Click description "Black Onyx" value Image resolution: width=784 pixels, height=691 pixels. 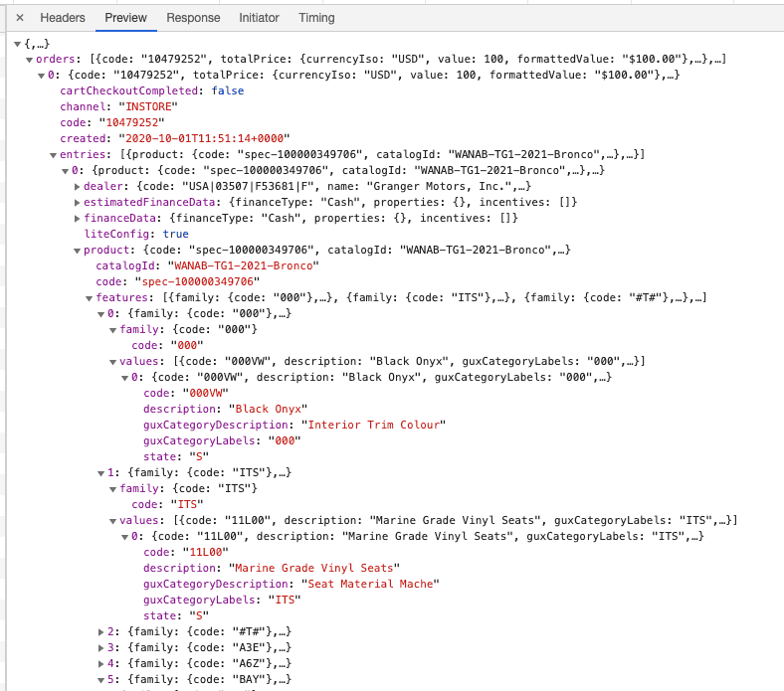(268, 410)
